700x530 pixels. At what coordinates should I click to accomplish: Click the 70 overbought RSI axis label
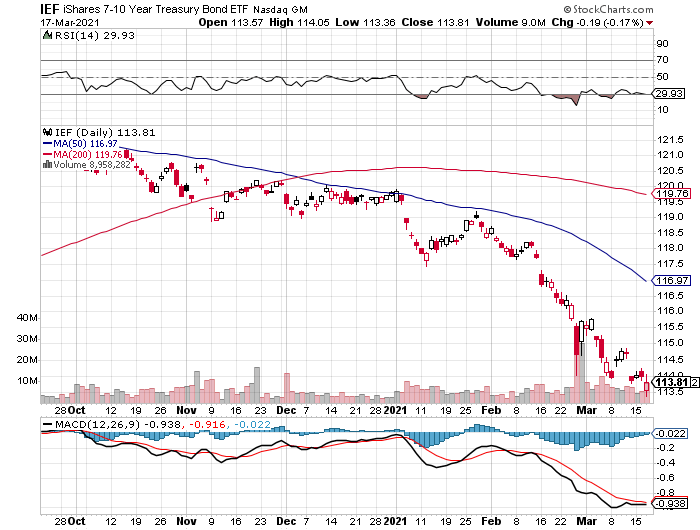tap(662, 59)
